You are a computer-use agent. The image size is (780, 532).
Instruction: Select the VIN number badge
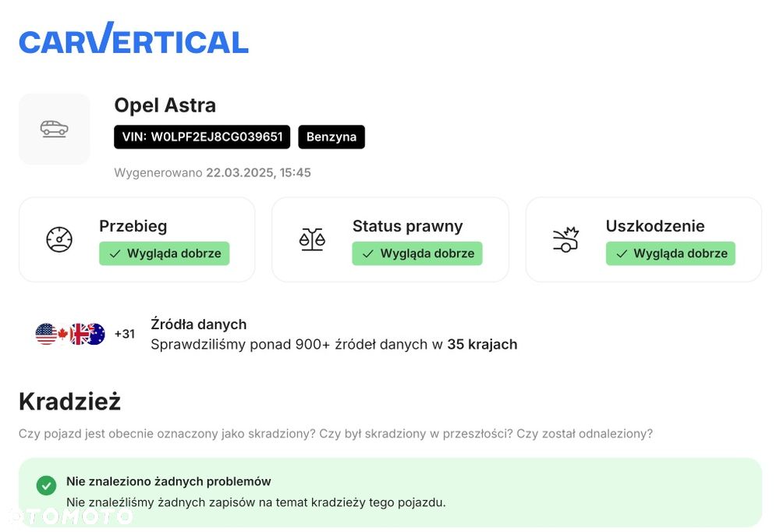(x=202, y=137)
